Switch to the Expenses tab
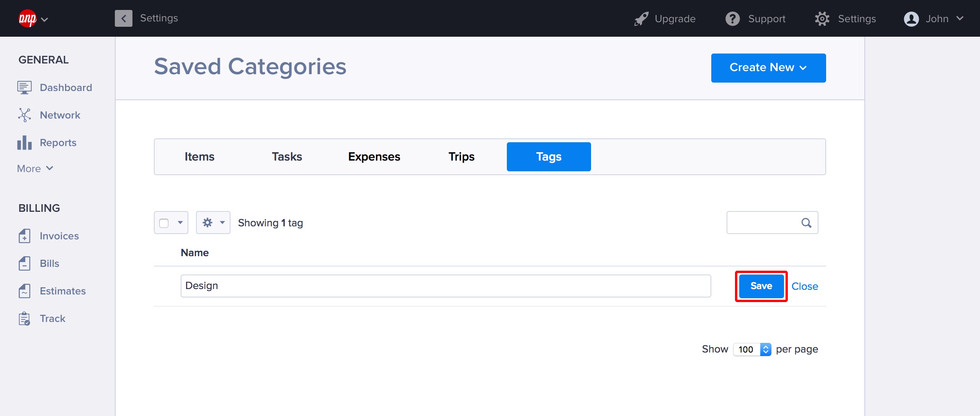Viewport: 980px width, 416px height. click(x=374, y=157)
